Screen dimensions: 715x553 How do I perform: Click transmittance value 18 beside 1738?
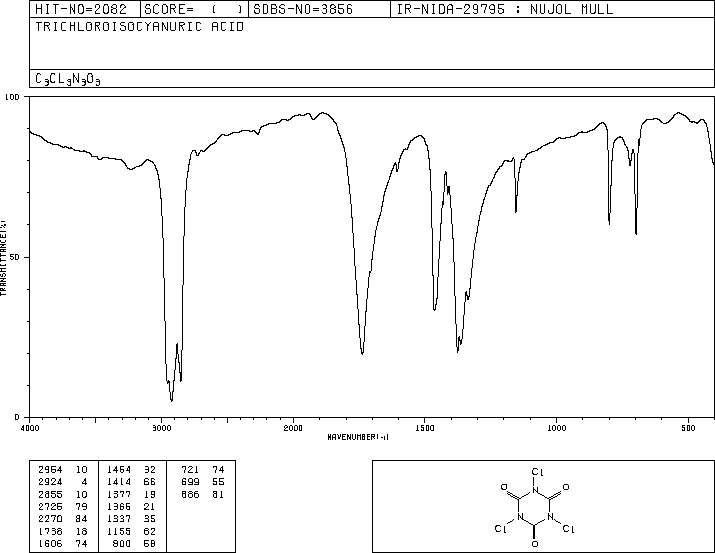[x=81, y=531]
